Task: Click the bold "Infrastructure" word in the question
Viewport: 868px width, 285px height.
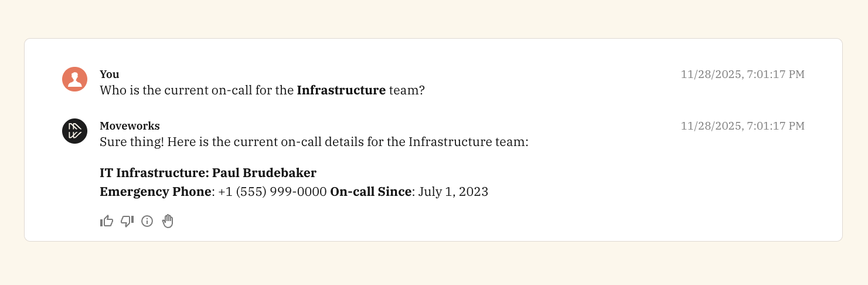Action: click(341, 91)
